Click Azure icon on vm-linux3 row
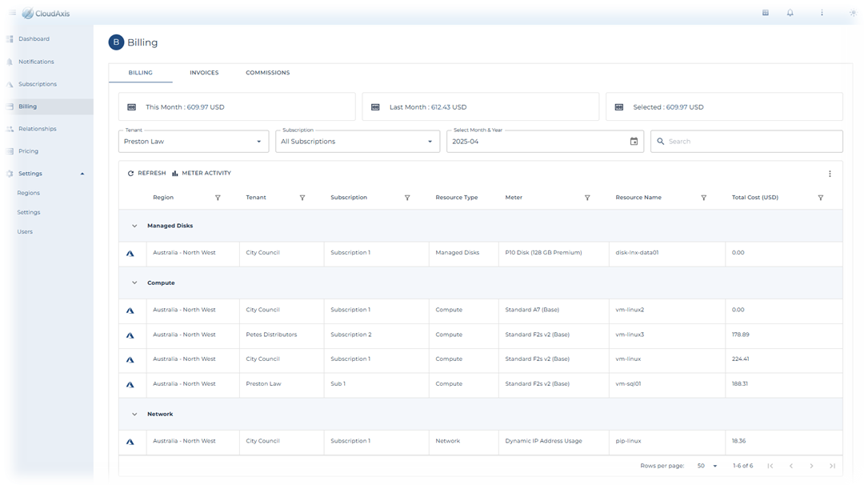This screenshot has width=868, height=489. pos(130,335)
